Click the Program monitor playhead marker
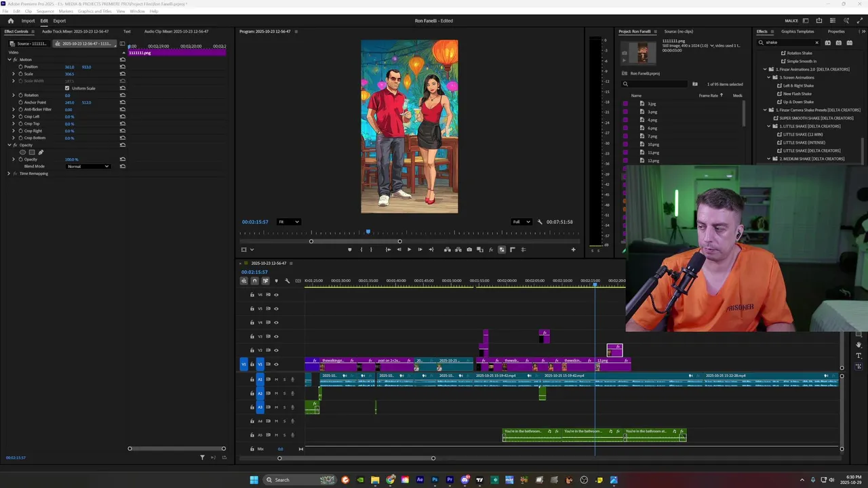This screenshot has height=488, width=868. [368, 232]
